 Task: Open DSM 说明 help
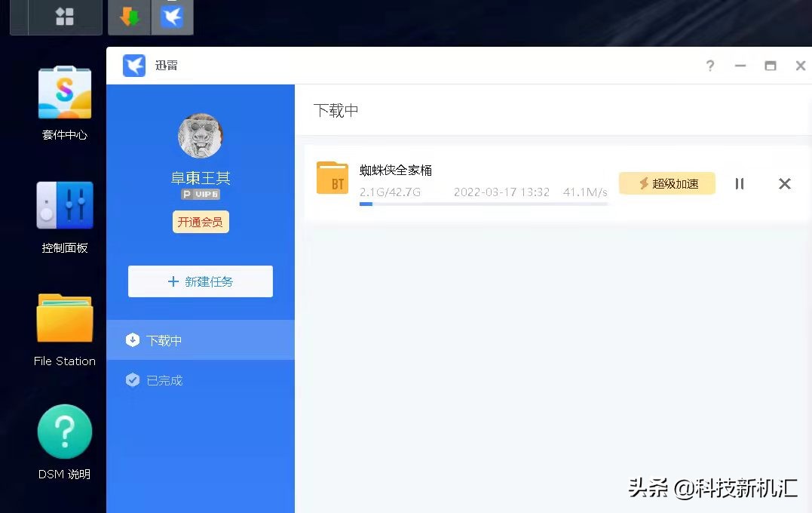(64, 431)
